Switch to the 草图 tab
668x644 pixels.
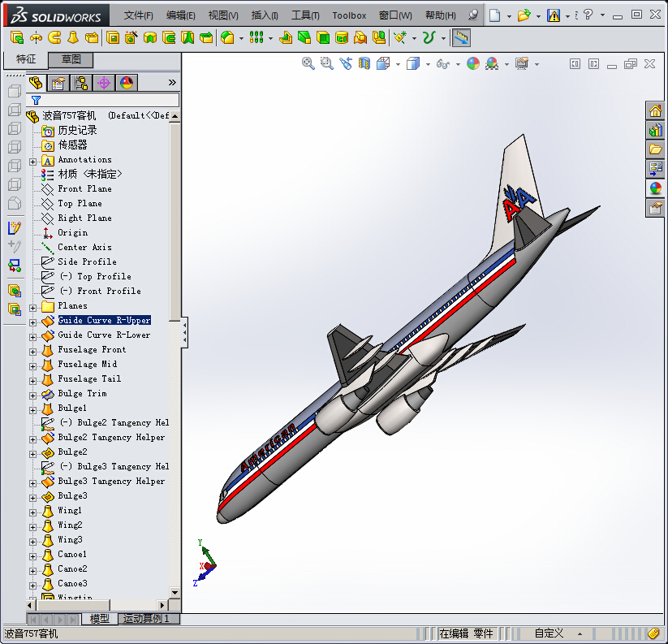(71, 59)
